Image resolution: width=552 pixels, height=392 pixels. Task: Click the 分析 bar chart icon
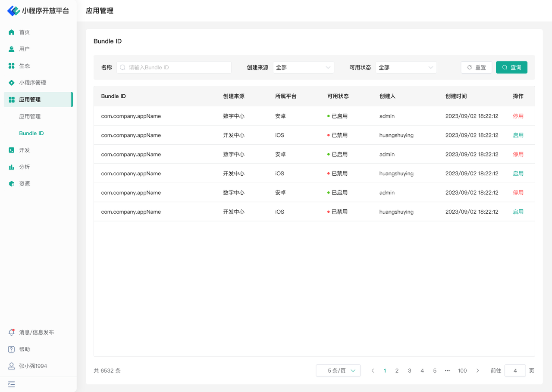12,167
